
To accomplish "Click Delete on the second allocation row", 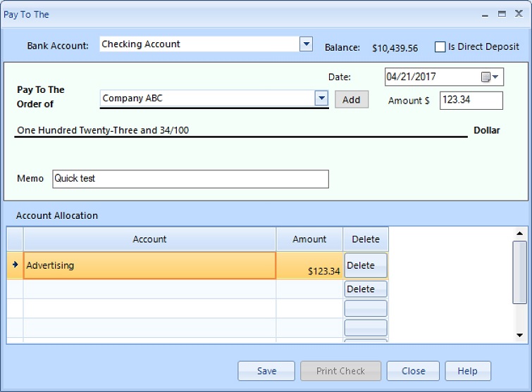I will point(365,289).
